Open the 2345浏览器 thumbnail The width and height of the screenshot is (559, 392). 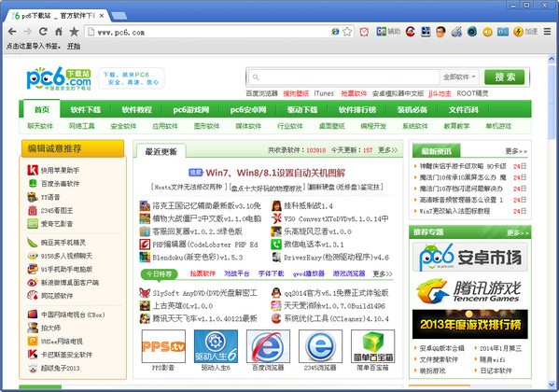pos(320,346)
